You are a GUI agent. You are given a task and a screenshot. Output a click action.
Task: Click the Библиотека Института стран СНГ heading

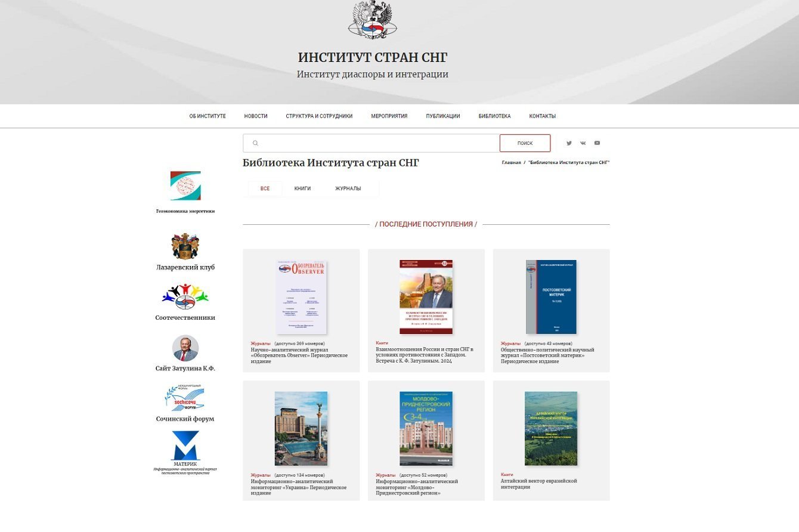click(x=331, y=163)
